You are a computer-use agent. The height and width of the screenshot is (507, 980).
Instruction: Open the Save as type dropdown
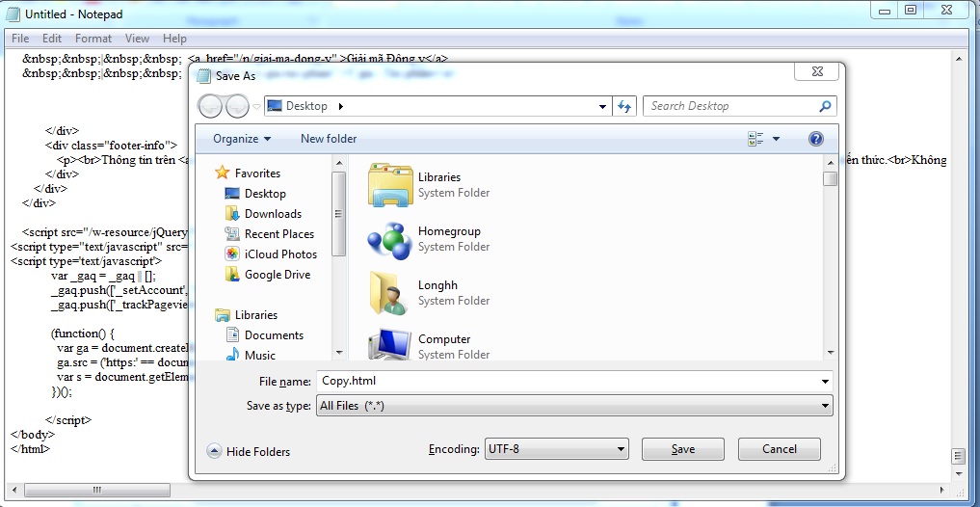coord(825,407)
